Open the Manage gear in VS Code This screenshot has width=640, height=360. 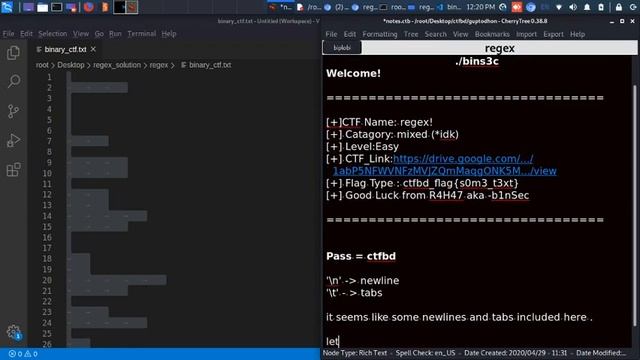[x=13, y=332]
